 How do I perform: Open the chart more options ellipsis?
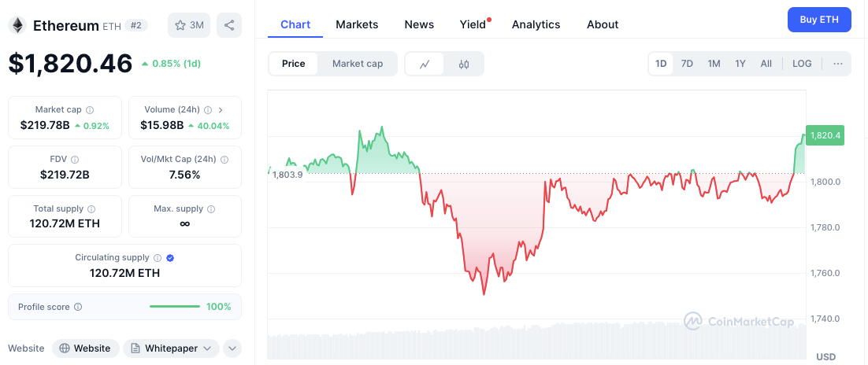point(837,64)
